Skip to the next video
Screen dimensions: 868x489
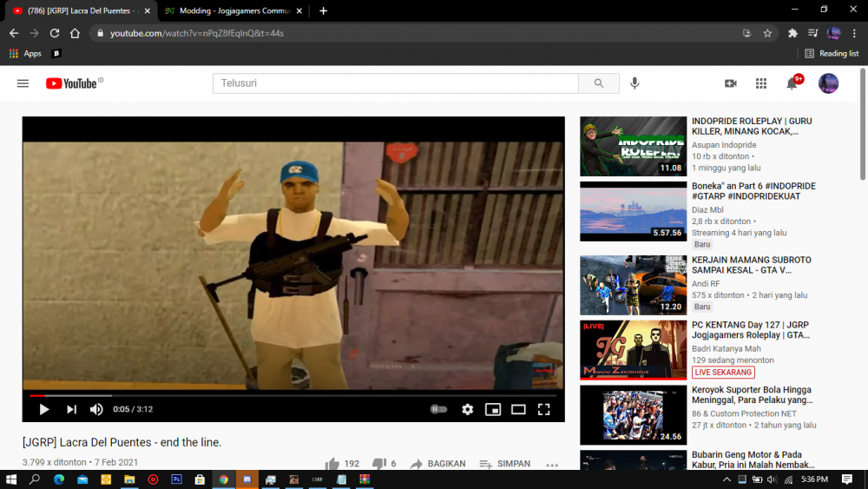pos(71,409)
